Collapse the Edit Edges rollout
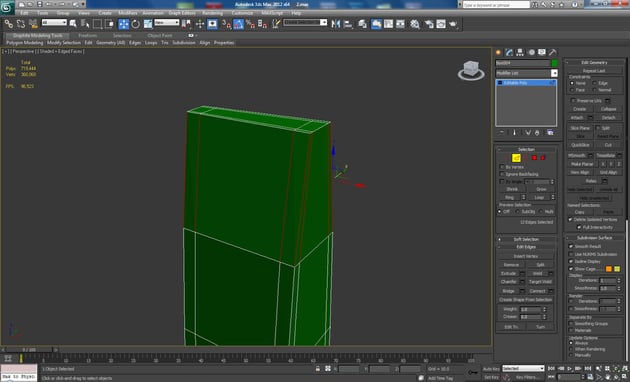This screenshot has width=630, height=382. (x=526, y=247)
